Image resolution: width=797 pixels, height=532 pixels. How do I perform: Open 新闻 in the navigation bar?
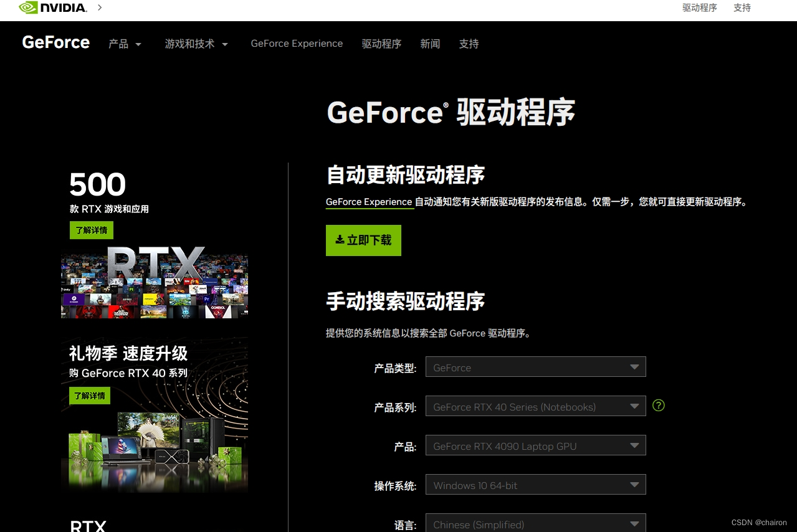tap(430, 44)
